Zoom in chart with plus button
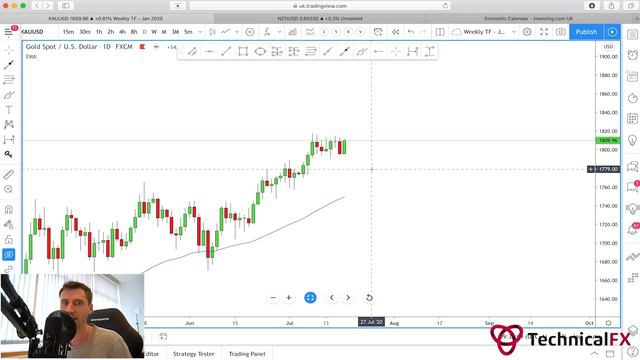The width and height of the screenshot is (640, 360). pyautogui.click(x=289, y=298)
